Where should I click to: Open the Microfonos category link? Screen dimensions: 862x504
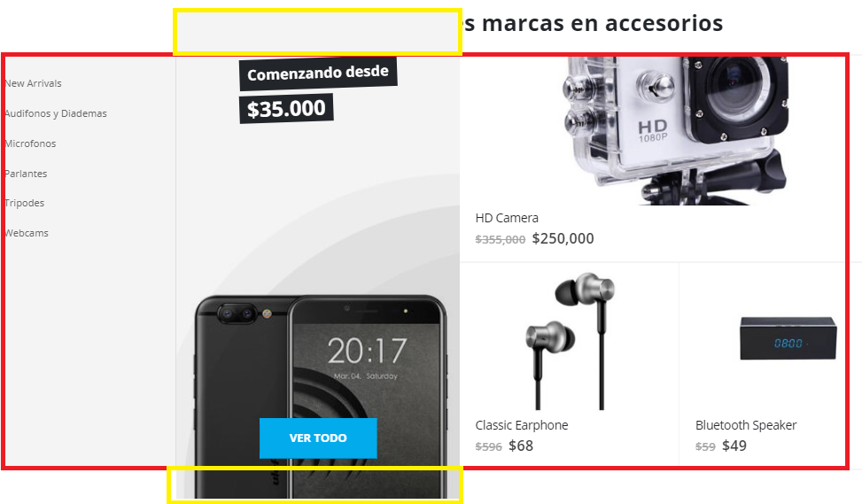tap(30, 143)
